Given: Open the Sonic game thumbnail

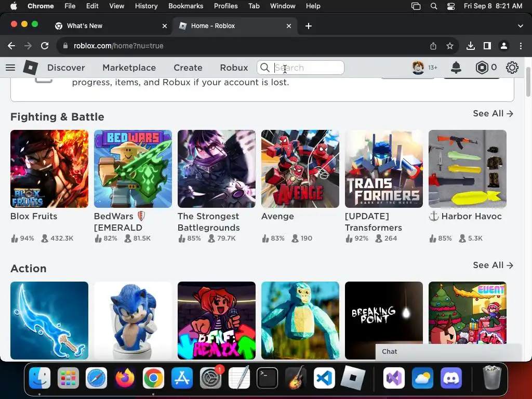Looking at the screenshot, I should pyautogui.click(x=132, y=320).
